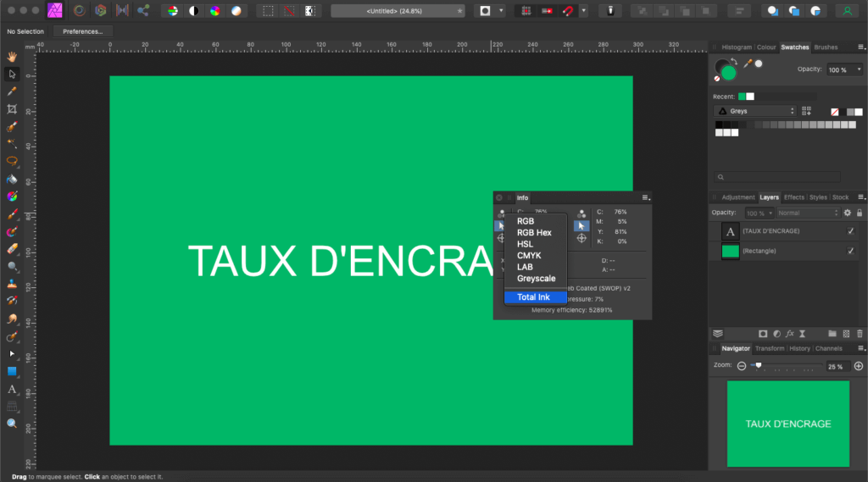Switch to the Photo Persona icon
The image size is (868, 482).
pyautogui.click(x=55, y=10)
